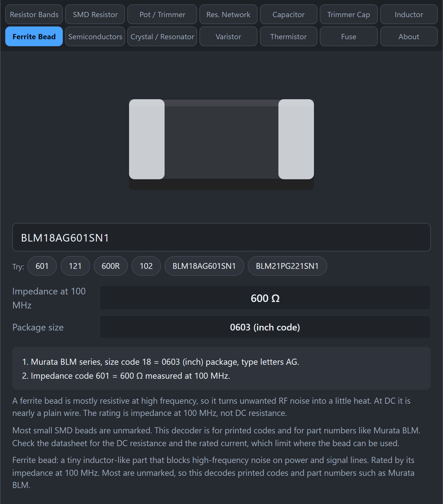This screenshot has width=443, height=504.
Task: Focus the part number input field
Action: (x=222, y=237)
